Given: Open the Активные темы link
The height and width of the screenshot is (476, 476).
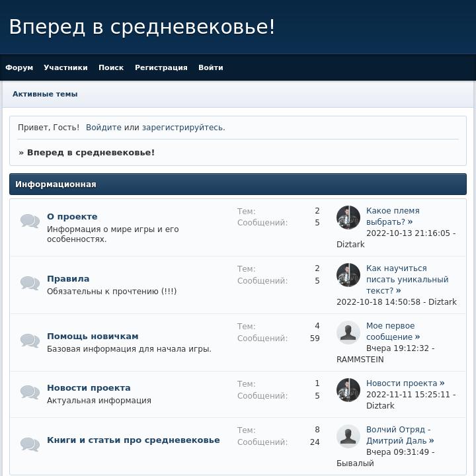Looking at the screenshot, I should pyautogui.click(x=45, y=94).
